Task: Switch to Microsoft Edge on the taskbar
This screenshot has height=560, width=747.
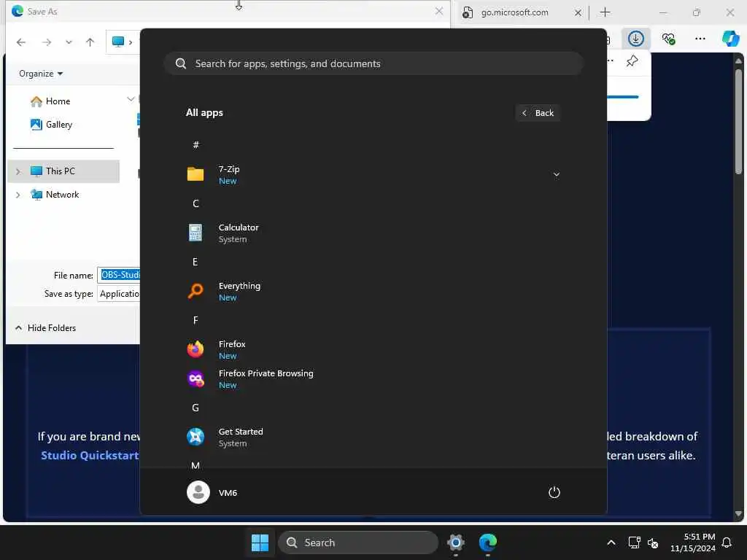Action: click(487, 542)
